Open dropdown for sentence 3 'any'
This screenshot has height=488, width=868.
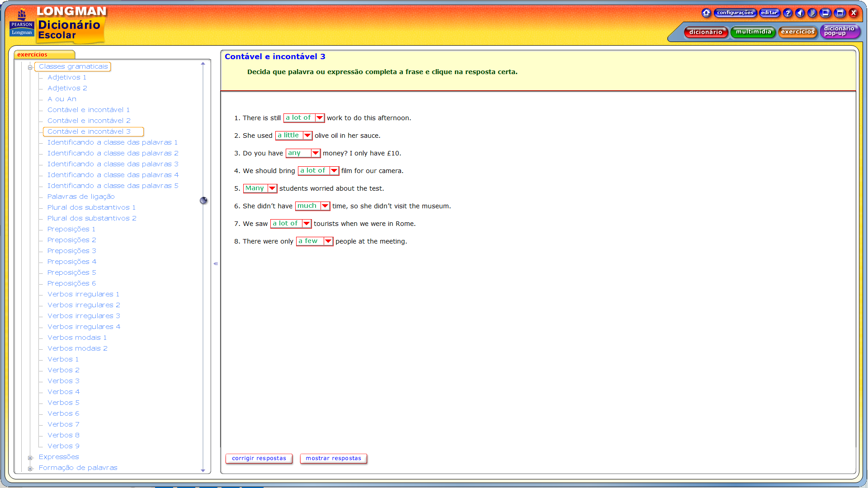point(316,153)
